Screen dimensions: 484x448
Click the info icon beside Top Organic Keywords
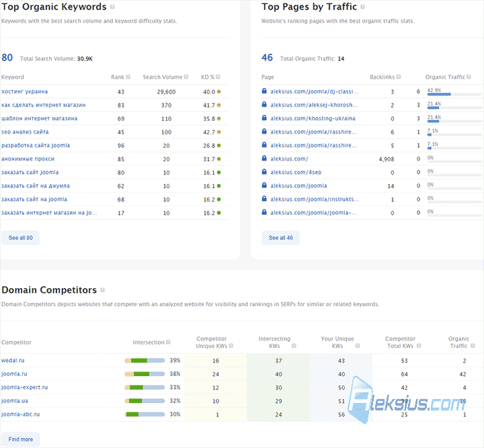(x=112, y=7)
